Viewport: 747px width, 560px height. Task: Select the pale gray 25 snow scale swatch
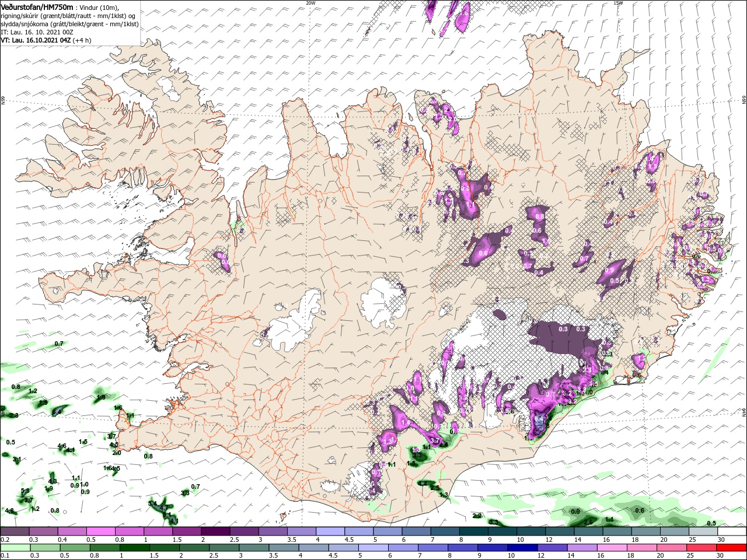703,531
